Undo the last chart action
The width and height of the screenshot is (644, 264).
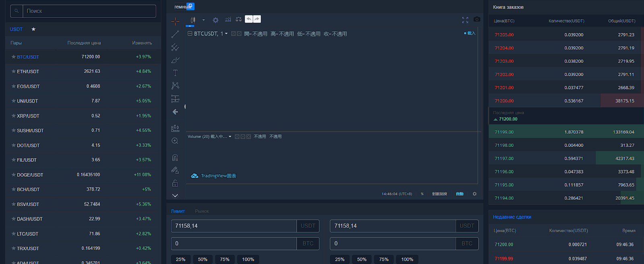249,19
